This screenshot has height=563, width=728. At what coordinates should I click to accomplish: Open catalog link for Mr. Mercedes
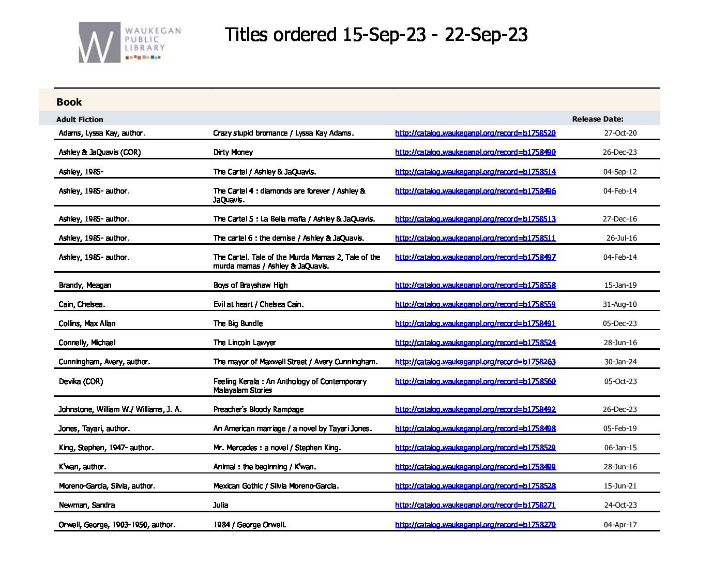point(475,448)
